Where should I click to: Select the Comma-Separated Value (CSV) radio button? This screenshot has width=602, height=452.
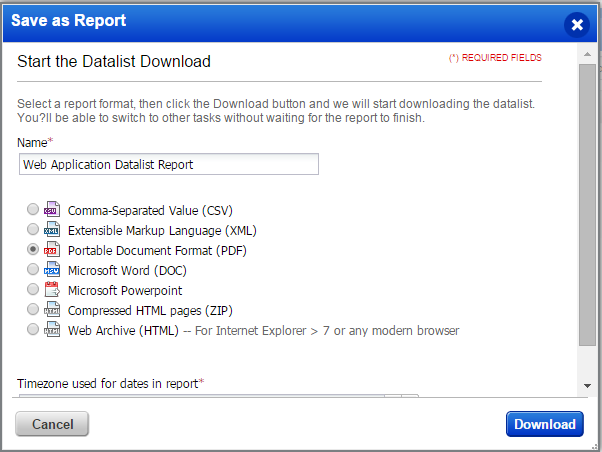pyautogui.click(x=33, y=209)
